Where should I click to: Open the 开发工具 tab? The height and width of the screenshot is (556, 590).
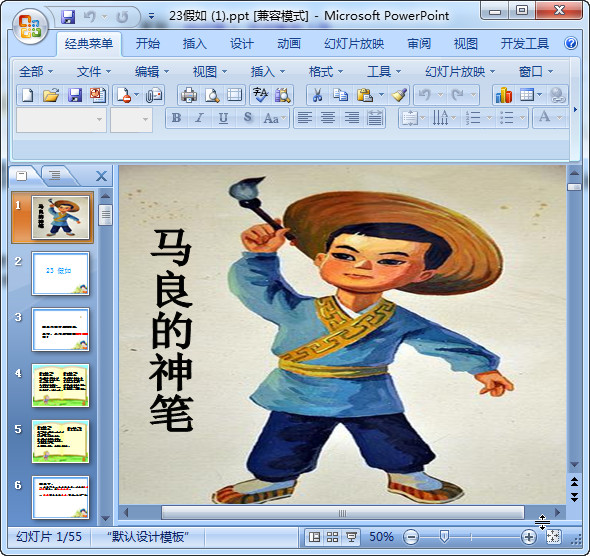pos(525,44)
